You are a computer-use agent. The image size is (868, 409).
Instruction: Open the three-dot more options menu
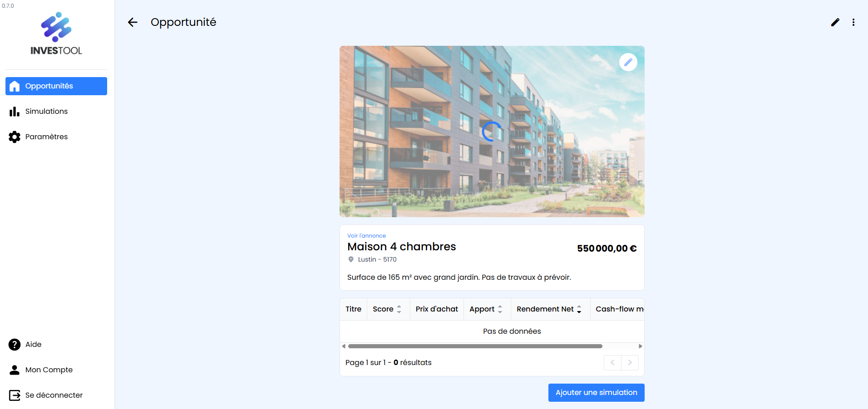[853, 22]
